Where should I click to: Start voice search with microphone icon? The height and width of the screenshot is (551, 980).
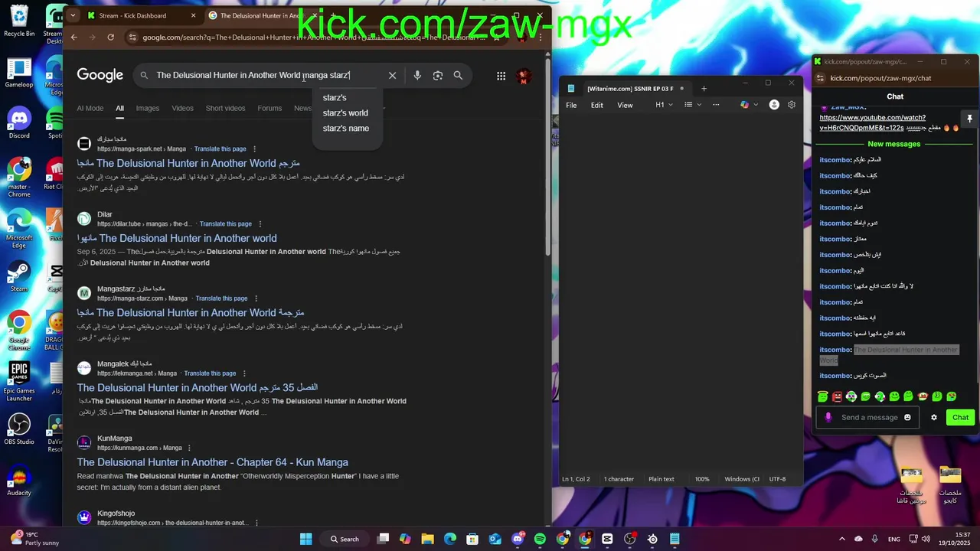(417, 75)
